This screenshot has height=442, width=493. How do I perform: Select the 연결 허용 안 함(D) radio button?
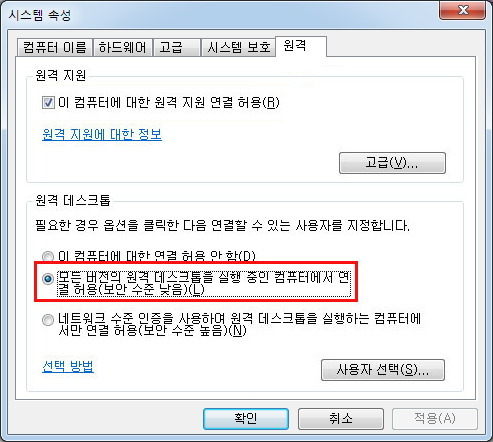(x=48, y=256)
